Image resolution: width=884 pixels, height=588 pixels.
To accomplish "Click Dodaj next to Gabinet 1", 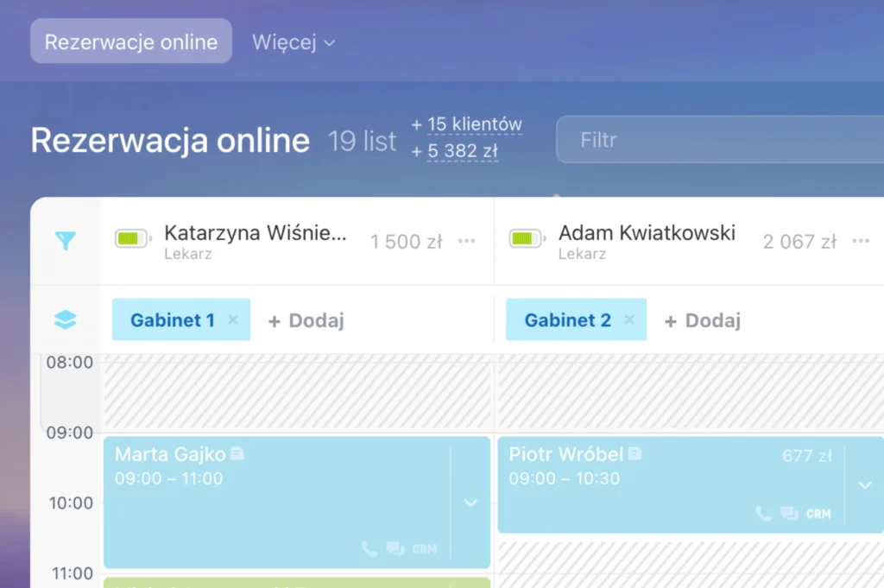I will point(306,320).
